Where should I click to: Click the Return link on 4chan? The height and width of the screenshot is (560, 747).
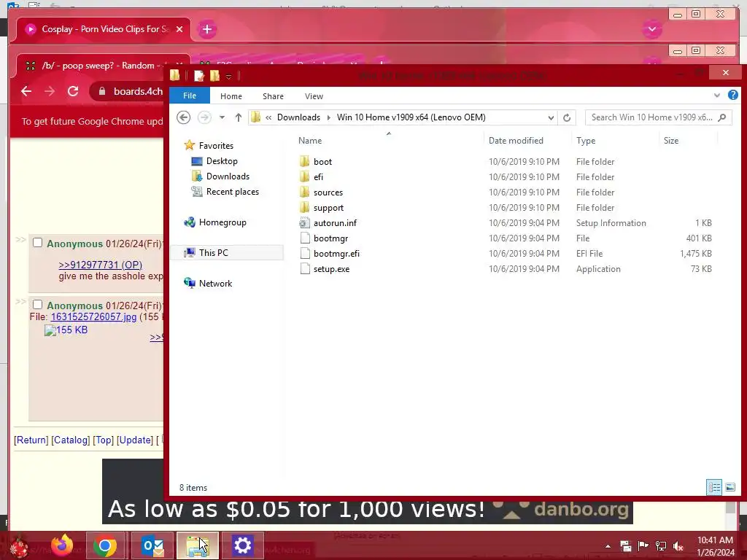(31, 440)
